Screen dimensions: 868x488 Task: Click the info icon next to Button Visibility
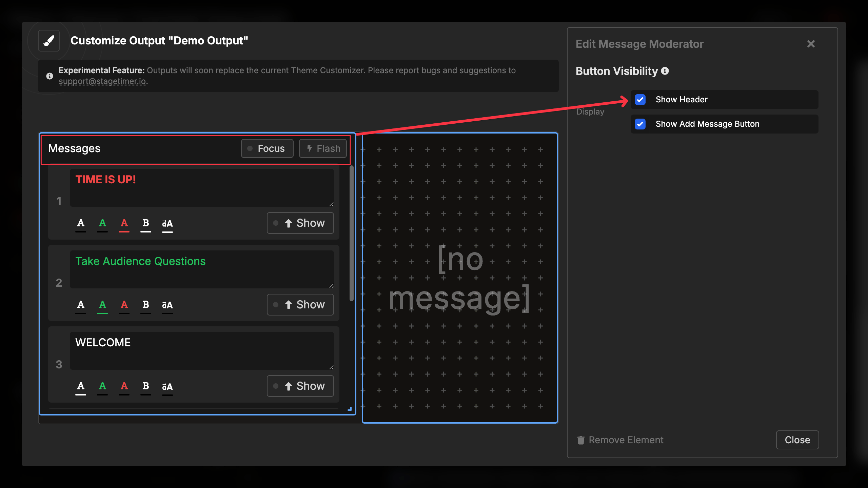tap(665, 71)
